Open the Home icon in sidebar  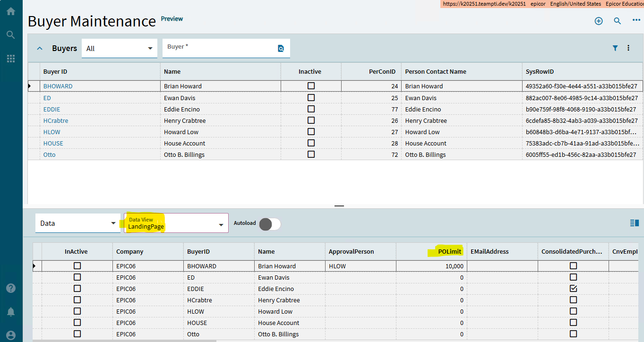11,11
